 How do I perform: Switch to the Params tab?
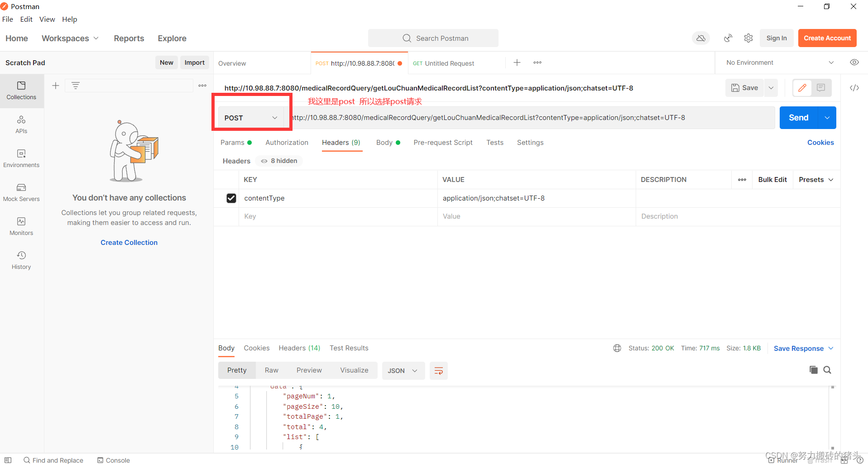pyautogui.click(x=236, y=143)
